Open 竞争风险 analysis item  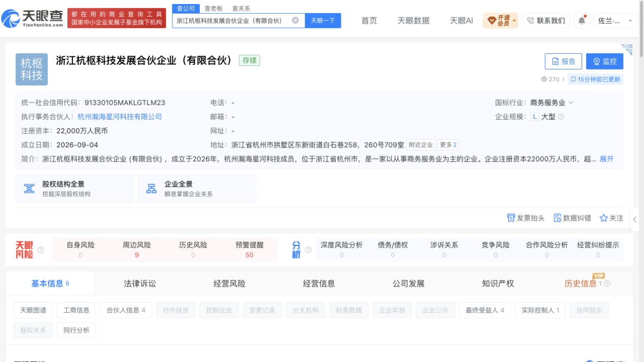(495, 249)
